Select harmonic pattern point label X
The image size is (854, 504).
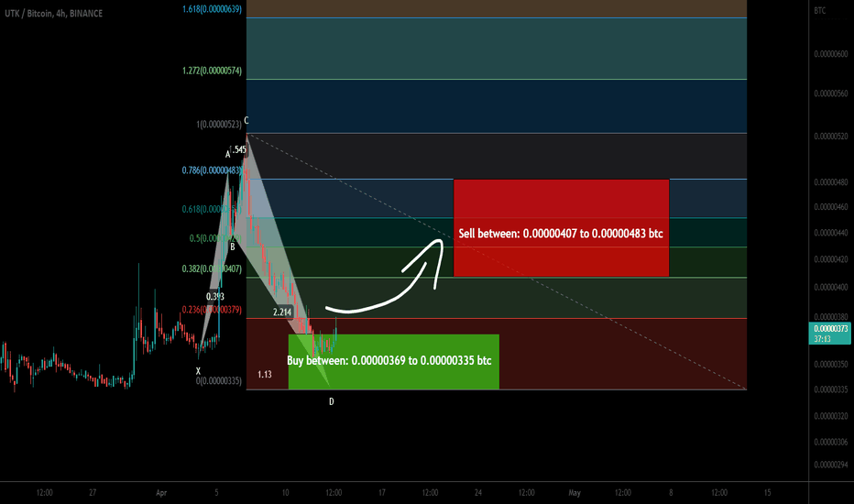tap(198, 371)
